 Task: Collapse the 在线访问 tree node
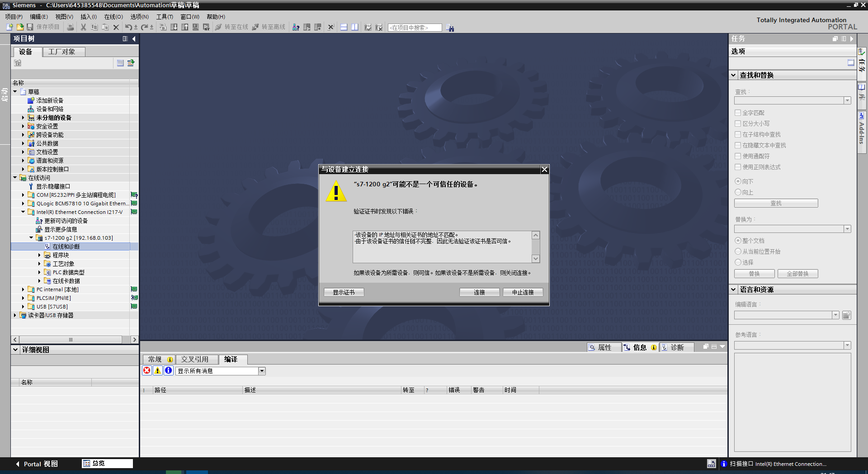pyautogui.click(x=15, y=178)
